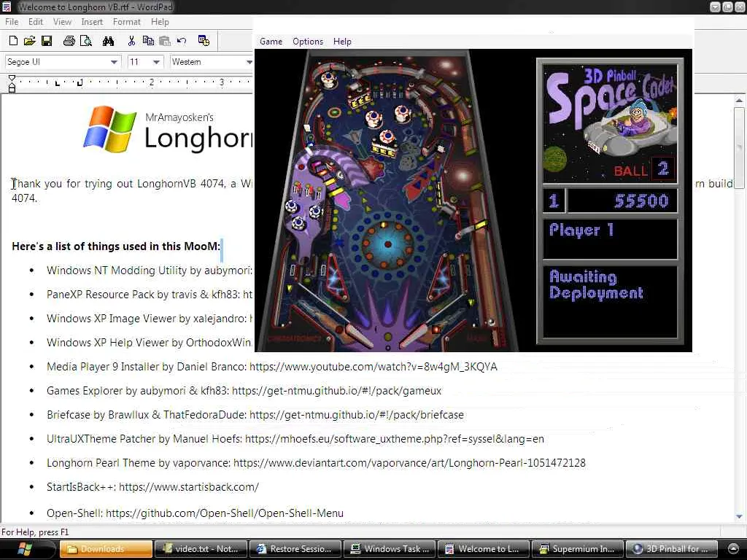Viewport: 747px width, 560px height.
Task: Click the New document icon in WordPad
Action: [x=13, y=41]
